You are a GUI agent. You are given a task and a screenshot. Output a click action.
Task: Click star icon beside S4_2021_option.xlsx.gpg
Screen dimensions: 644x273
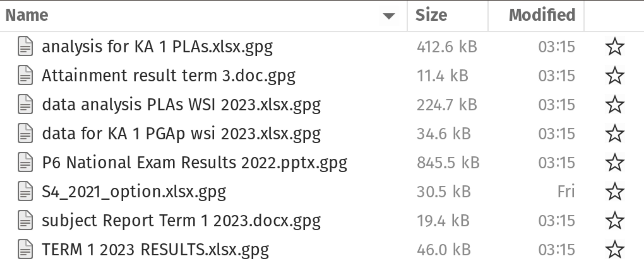click(615, 191)
